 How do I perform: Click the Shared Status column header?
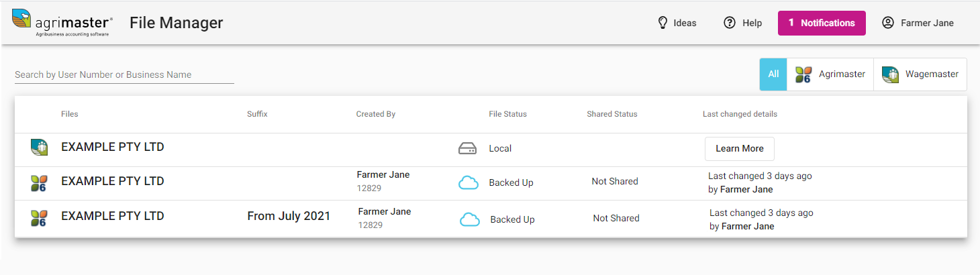612,114
